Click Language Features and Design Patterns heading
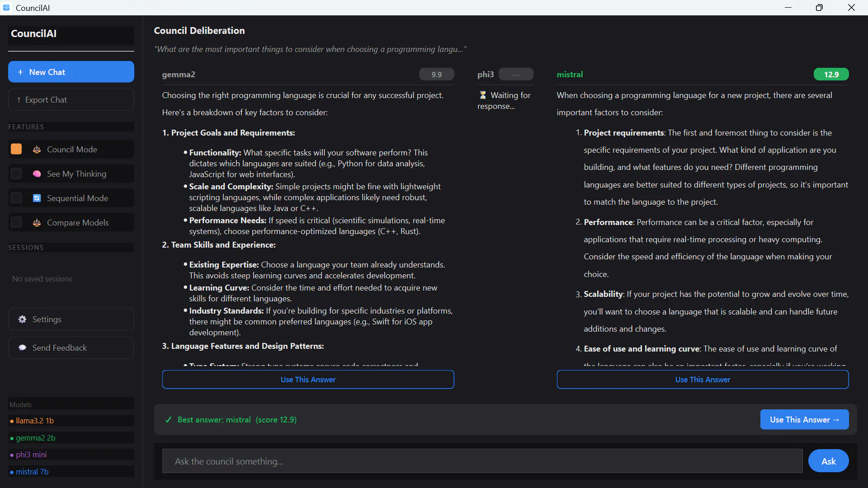The image size is (868, 488). 243,346
